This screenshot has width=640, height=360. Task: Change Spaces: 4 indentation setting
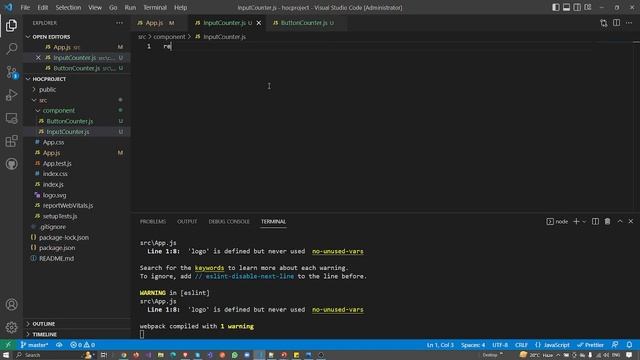473,345
